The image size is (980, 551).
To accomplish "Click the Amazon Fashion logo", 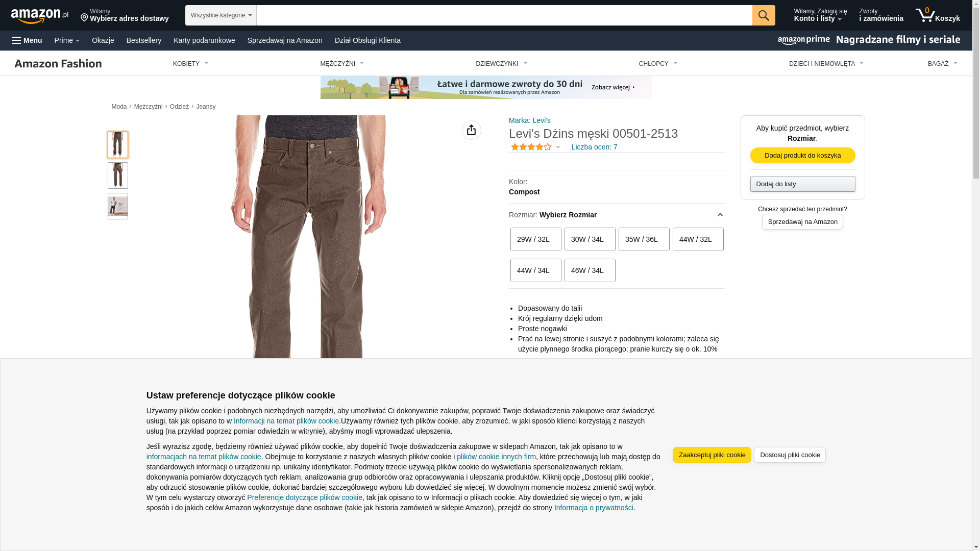I will click(58, 63).
